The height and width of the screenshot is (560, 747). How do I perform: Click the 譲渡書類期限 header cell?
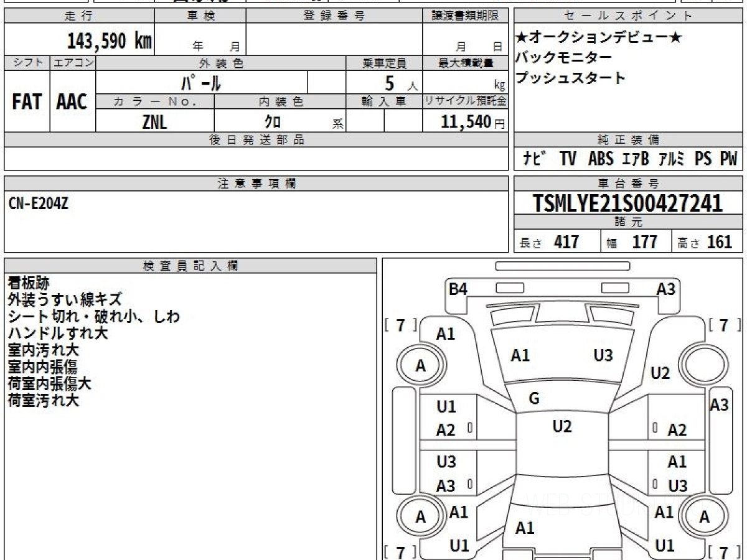[x=466, y=16]
